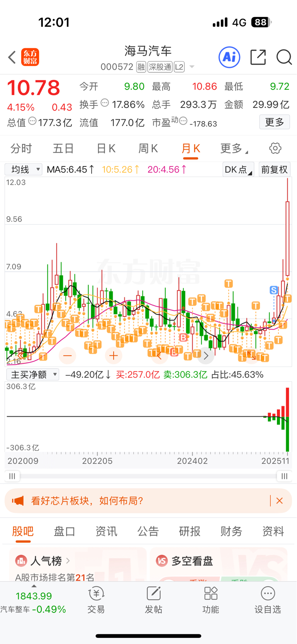The image size is (297, 644).
Task: Open the Ai assistant icon
Action: [x=229, y=57]
